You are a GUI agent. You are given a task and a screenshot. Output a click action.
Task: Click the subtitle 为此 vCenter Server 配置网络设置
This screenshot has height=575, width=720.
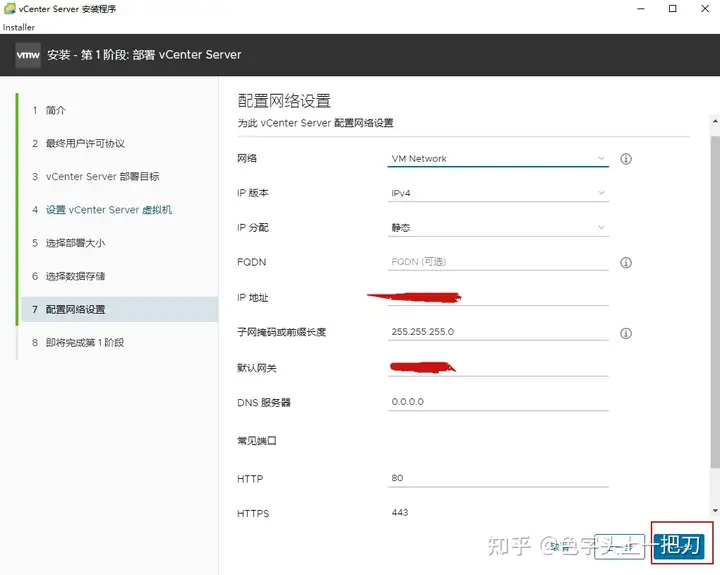tap(315, 123)
